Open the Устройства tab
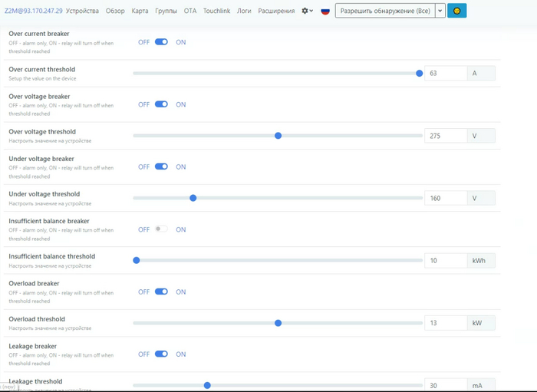Image resolution: width=537 pixels, height=392 pixels. point(82,12)
